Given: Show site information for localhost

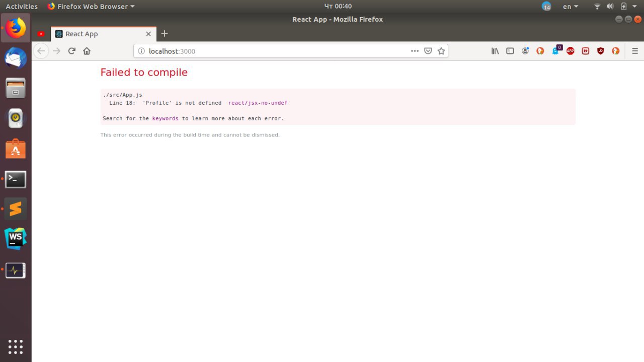Looking at the screenshot, I should click(141, 51).
